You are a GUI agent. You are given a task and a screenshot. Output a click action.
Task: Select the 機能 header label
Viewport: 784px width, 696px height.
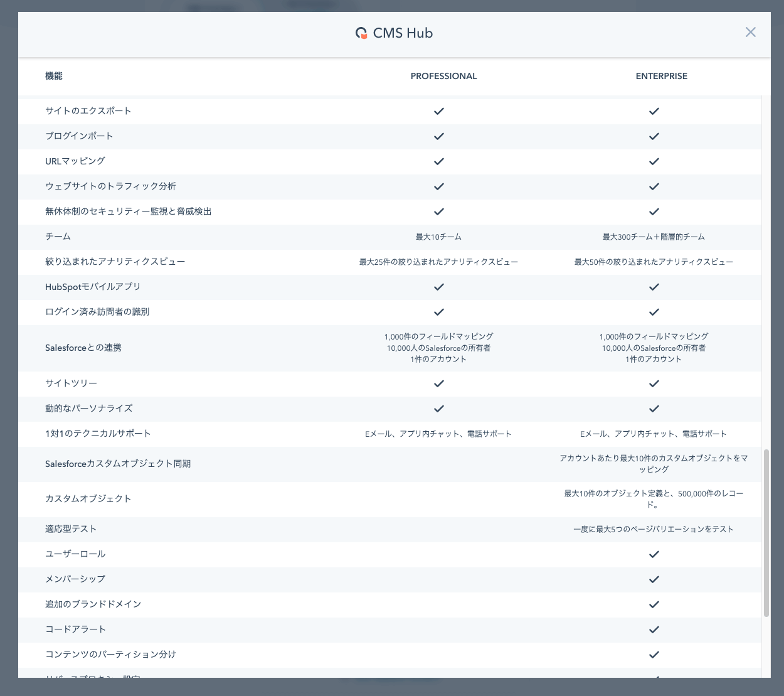[54, 76]
